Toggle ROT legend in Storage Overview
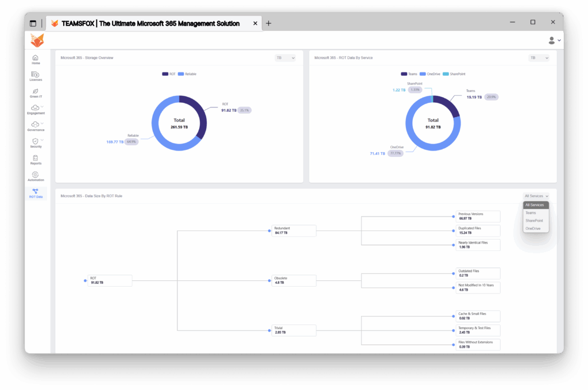Screen dimensions: 588x390 pyautogui.click(x=169, y=74)
